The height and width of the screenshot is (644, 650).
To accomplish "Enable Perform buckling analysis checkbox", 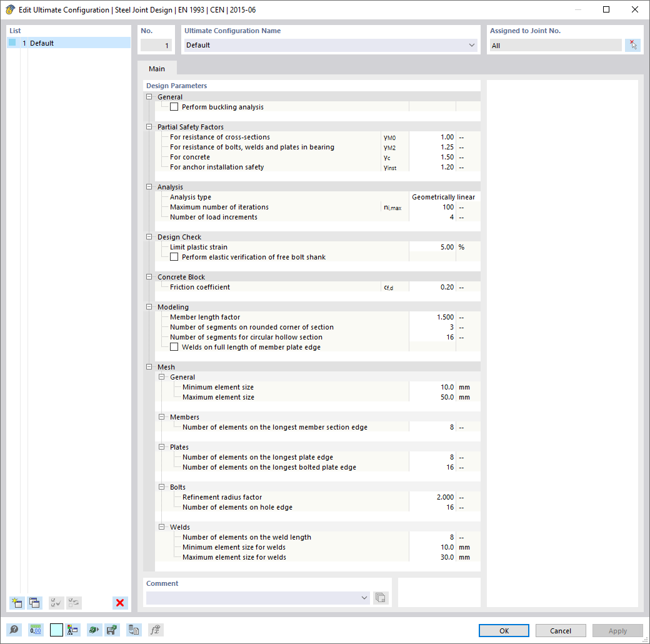I will pyautogui.click(x=174, y=107).
